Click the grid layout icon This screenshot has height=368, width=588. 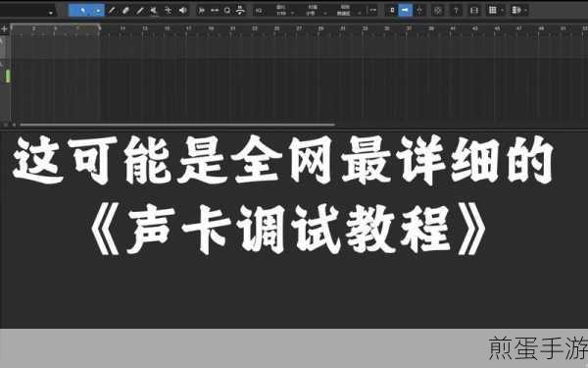[x=492, y=11]
